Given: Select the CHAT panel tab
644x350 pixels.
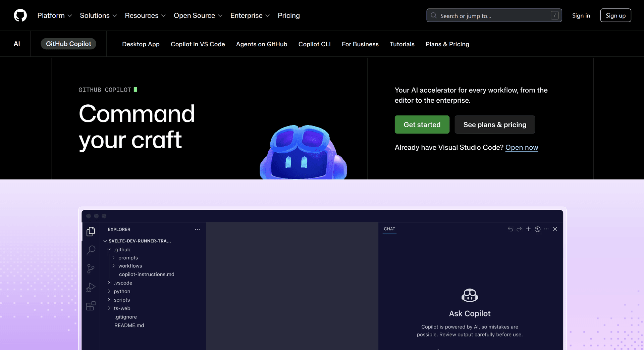Looking at the screenshot, I should [x=389, y=229].
